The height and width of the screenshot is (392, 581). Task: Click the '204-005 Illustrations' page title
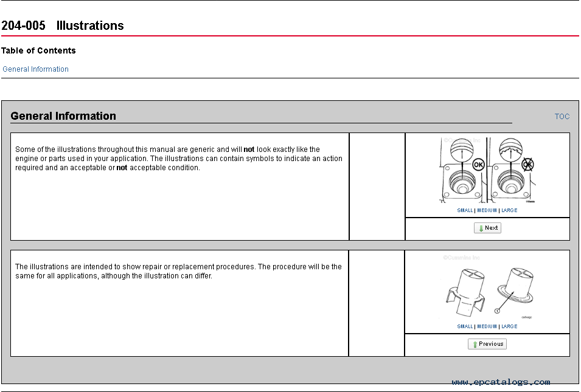(x=63, y=26)
